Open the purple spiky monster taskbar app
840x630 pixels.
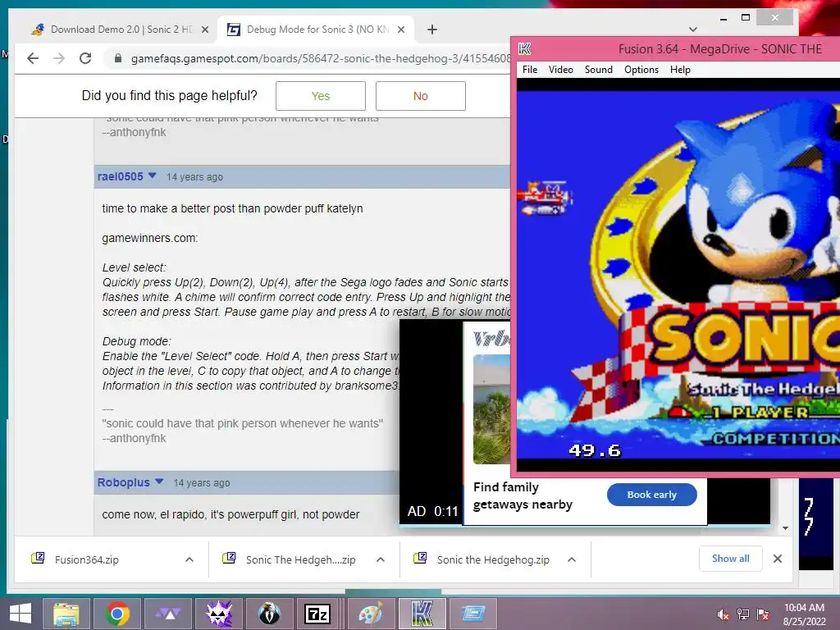[x=218, y=614]
